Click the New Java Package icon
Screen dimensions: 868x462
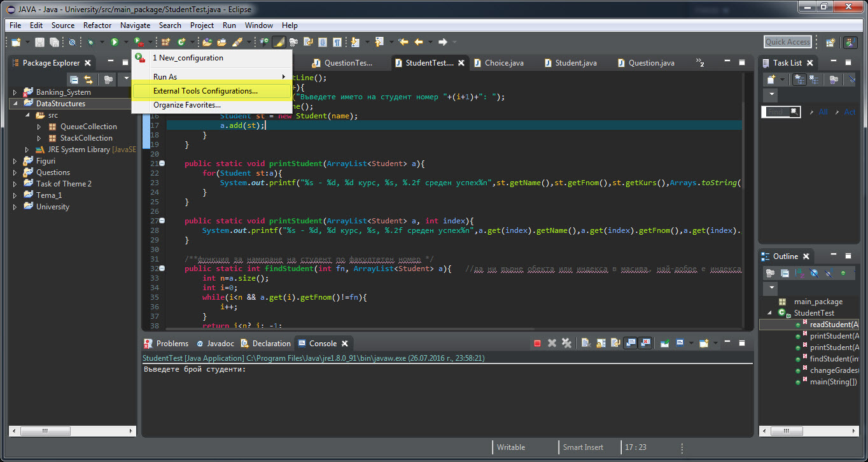coord(165,42)
